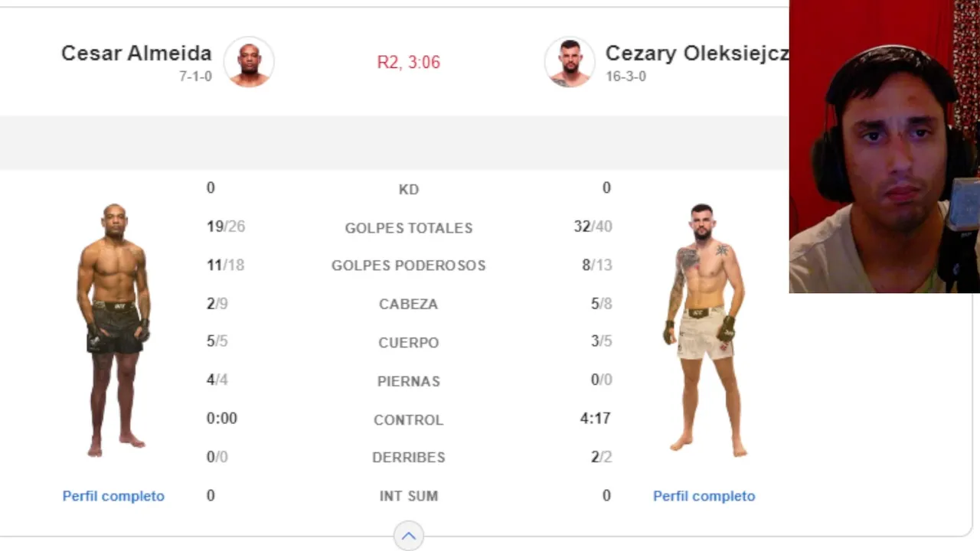Image resolution: width=980 pixels, height=551 pixels.
Task: Click Oleksiejczuk's 4:17 control time value
Action: click(595, 419)
